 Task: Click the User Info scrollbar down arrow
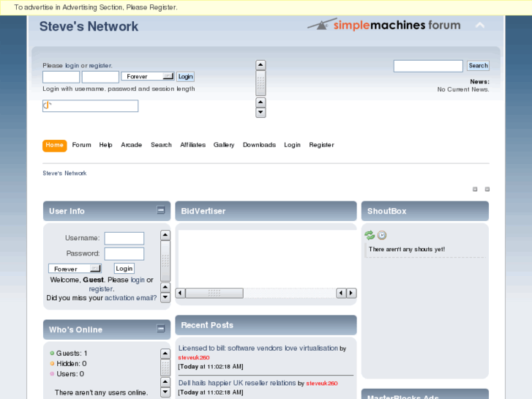pyautogui.click(x=165, y=298)
